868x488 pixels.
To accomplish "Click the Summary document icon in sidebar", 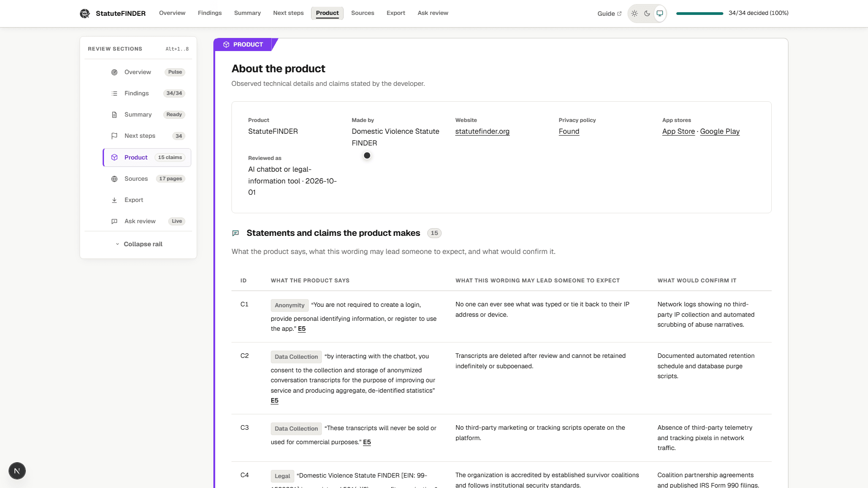I will coord(114,115).
